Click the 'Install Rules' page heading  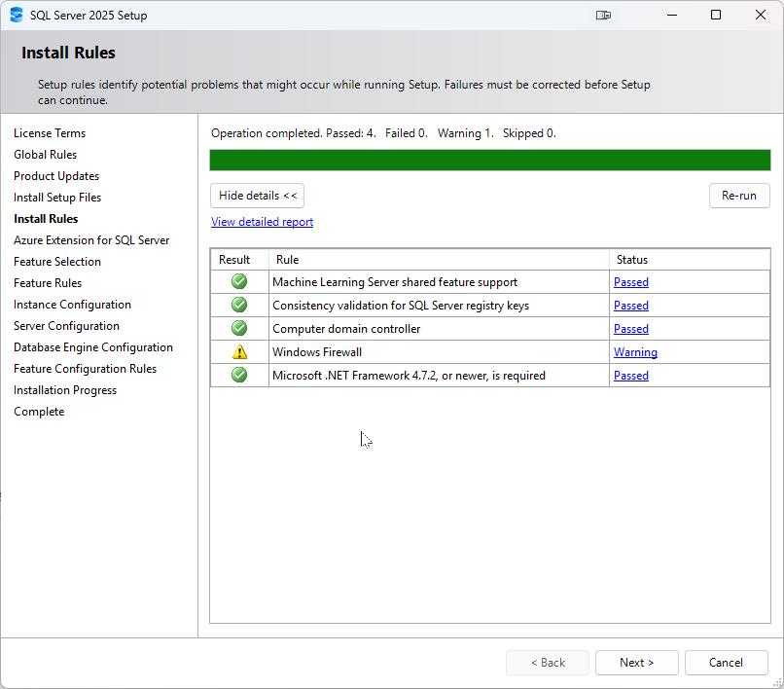pos(68,53)
